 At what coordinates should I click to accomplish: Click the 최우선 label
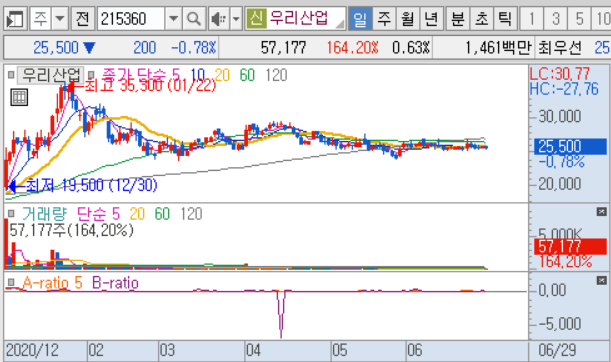click(560, 48)
